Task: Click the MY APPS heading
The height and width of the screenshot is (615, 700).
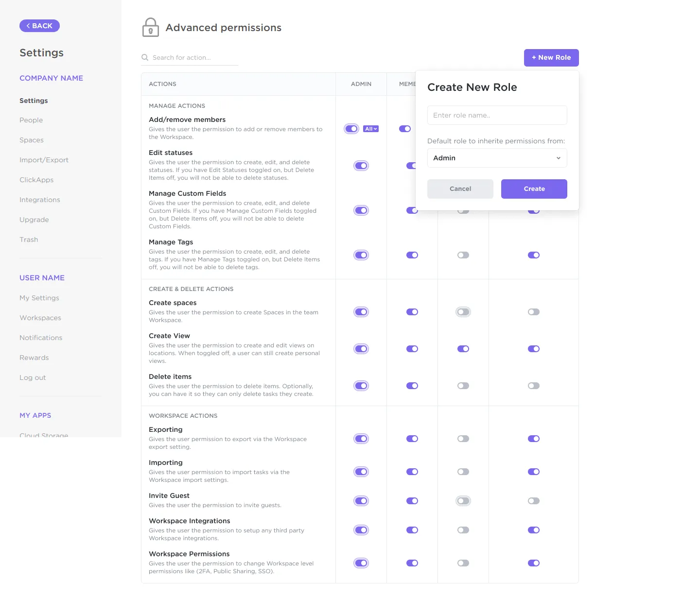Action: point(35,415)
